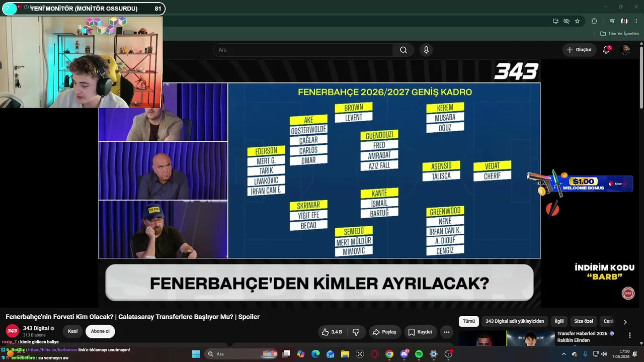Click the install app icon in address bar
This screenshot has height=362, width=644.
point(555,21)
